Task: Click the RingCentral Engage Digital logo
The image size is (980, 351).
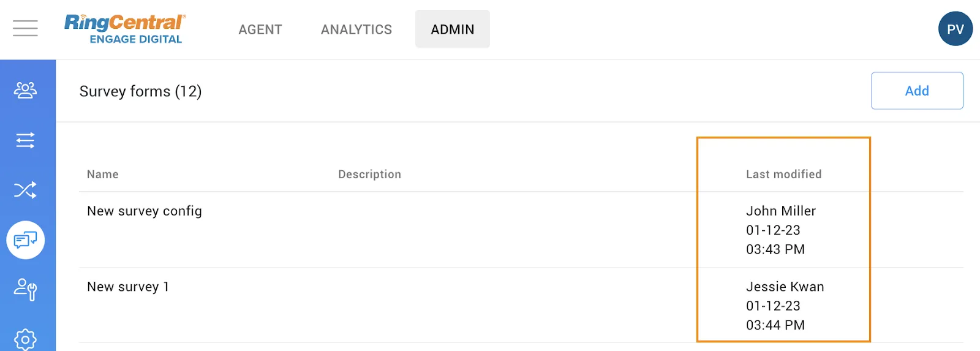Action: (x=124, y=29)
